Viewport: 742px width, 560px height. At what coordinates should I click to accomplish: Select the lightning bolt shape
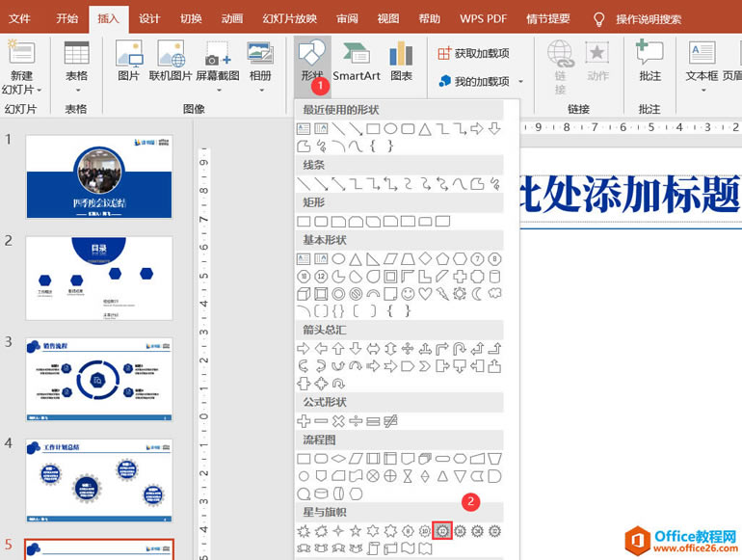pos(442,293)
